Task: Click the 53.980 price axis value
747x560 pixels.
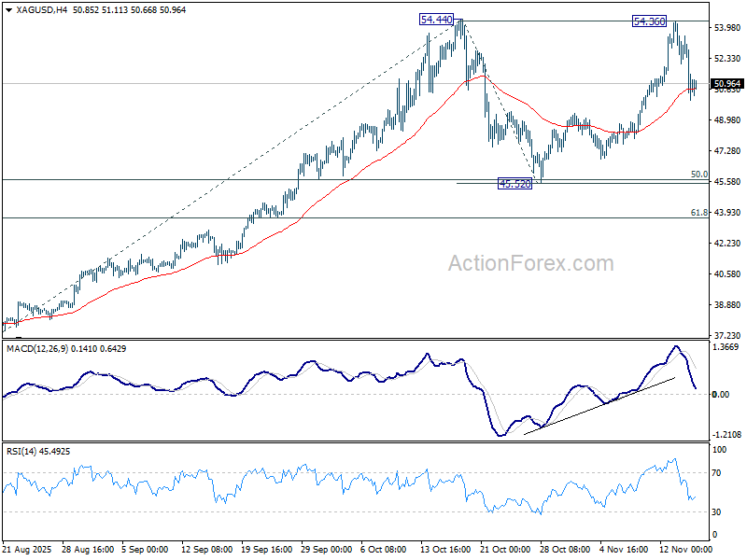Action: click(726, 28)
